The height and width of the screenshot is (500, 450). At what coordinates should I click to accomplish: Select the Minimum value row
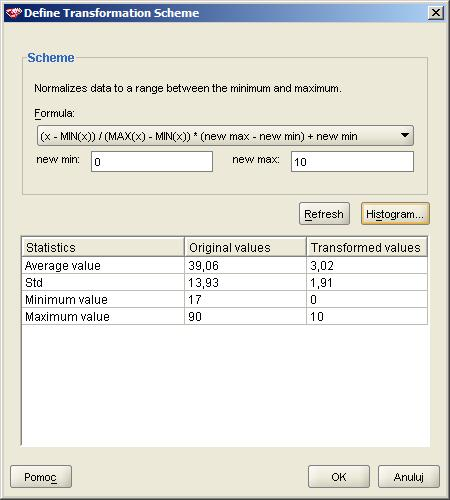(x=225, y=299)
